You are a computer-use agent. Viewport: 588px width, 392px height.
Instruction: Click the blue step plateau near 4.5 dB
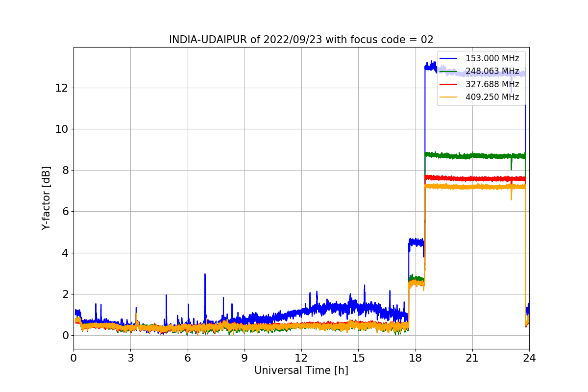point(416,242)
